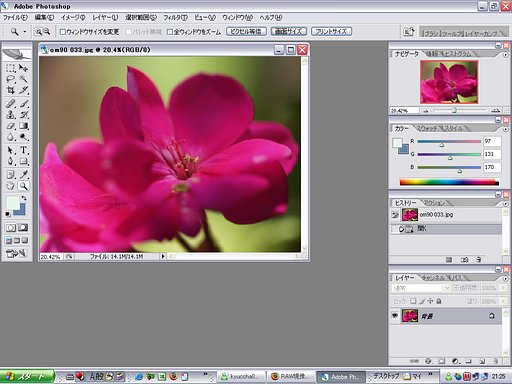
Task: Select the Brush tool
Action: point(23,104)
